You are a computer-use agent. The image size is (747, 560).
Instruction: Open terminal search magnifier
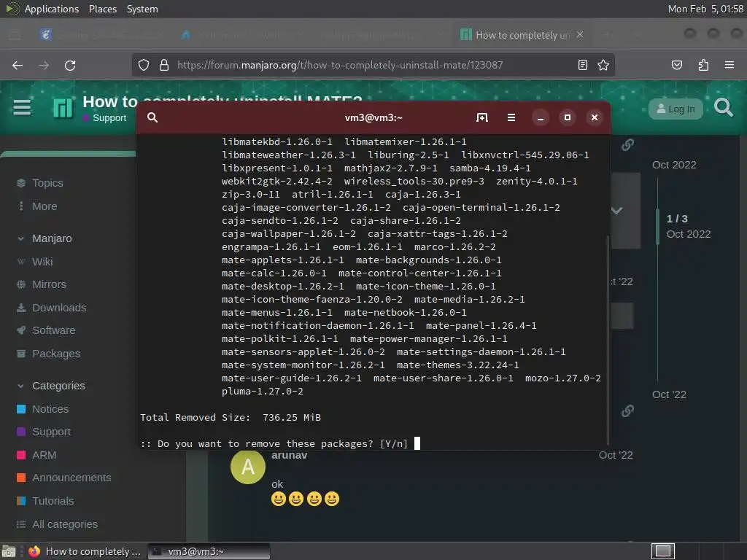pos(152,117)
